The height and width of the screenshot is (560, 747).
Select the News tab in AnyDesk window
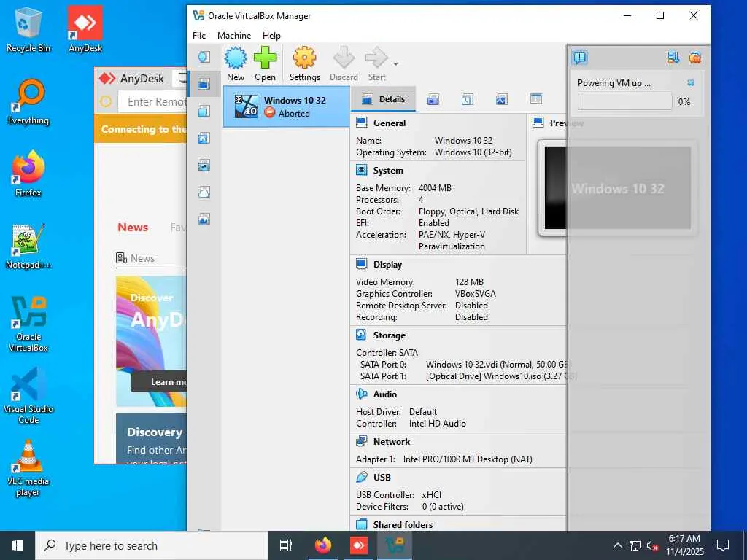click(133, 227)
